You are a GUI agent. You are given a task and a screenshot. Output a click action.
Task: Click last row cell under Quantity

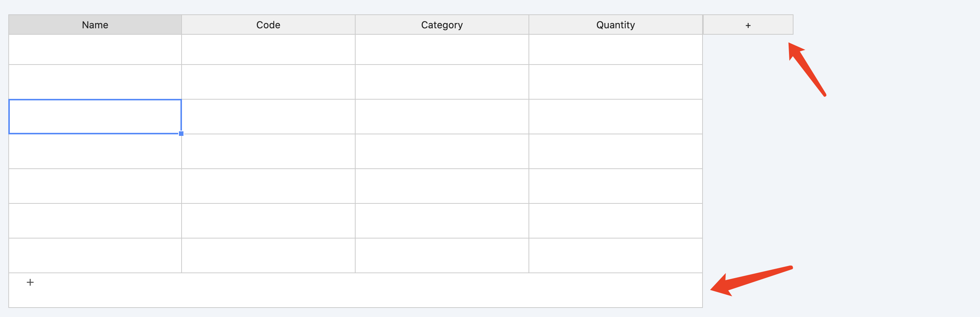click(616, 255)
